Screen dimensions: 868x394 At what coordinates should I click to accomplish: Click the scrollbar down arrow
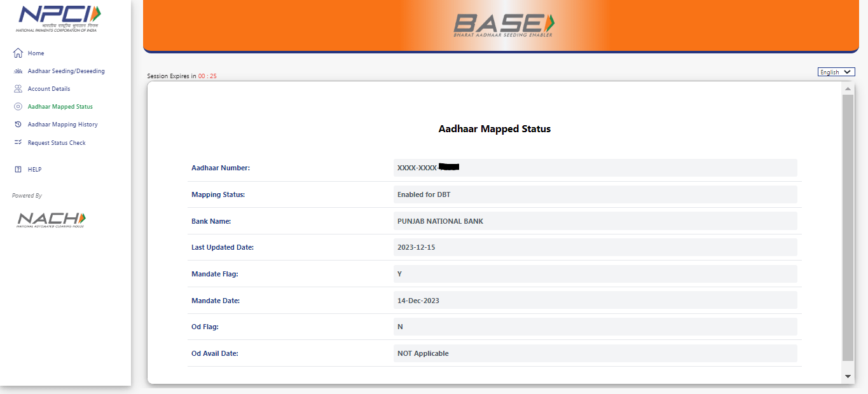pos(848,377)
